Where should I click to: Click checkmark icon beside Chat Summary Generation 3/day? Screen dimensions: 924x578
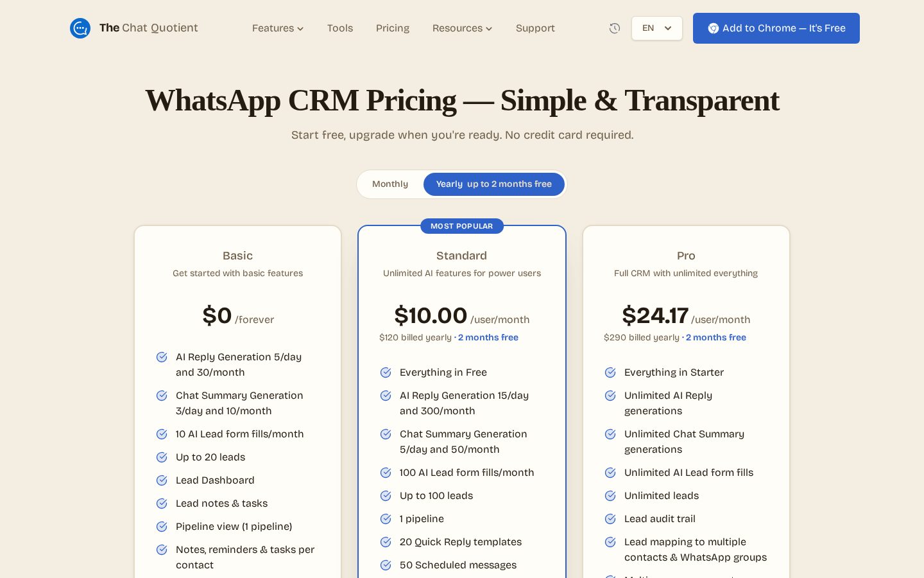tap(162, 396)
